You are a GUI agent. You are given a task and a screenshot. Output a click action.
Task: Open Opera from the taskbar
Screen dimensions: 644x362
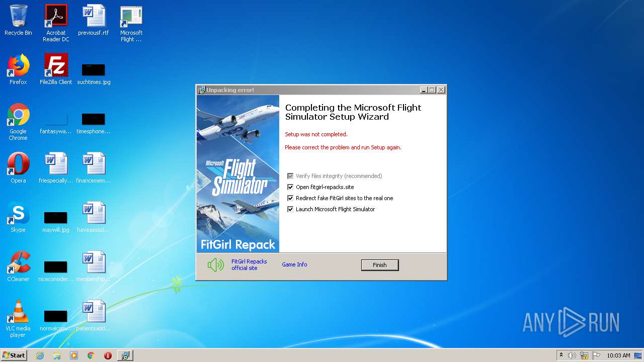[108, 355]
